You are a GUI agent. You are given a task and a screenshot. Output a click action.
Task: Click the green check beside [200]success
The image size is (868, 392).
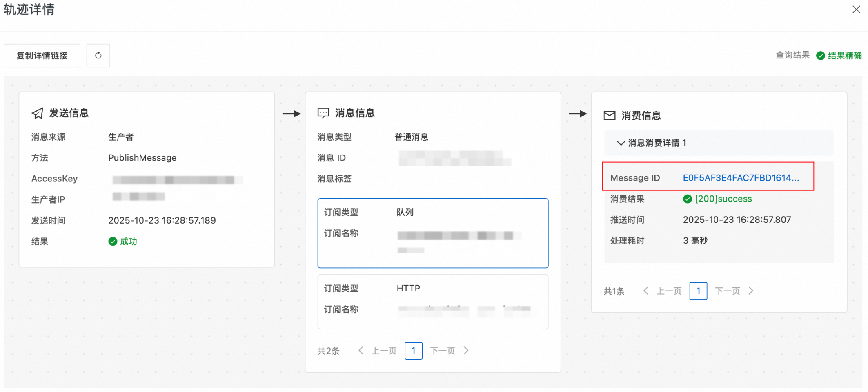(x=688, y=199)
